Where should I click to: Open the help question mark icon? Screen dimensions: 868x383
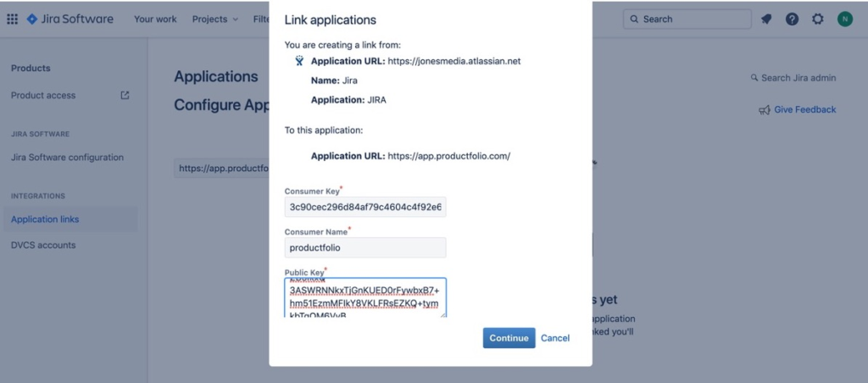pyautogui.click(x=793, y=19)
